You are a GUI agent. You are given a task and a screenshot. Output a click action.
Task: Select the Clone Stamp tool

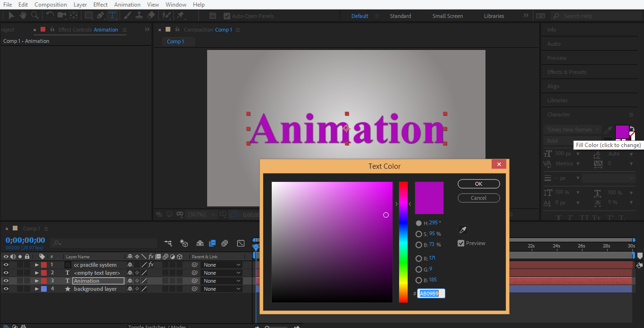click(x=139, y=16)
